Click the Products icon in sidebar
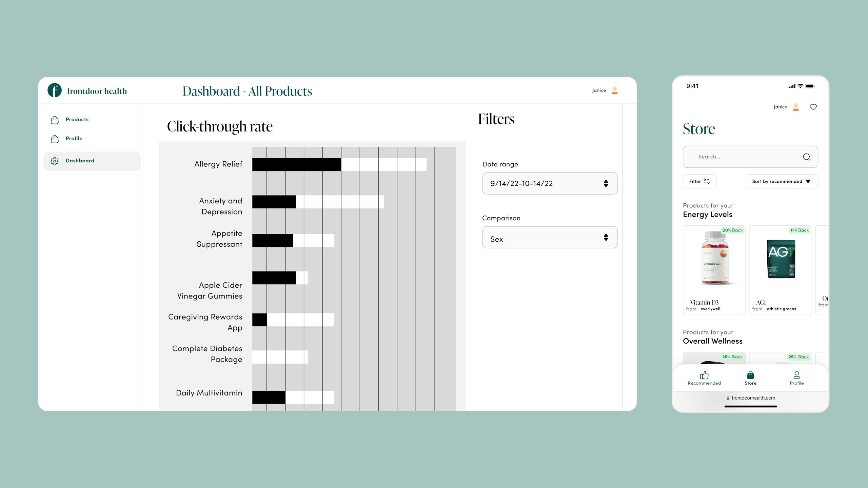Screen dimensions: 868x488 pyautogui.click(x=55, y=120)
